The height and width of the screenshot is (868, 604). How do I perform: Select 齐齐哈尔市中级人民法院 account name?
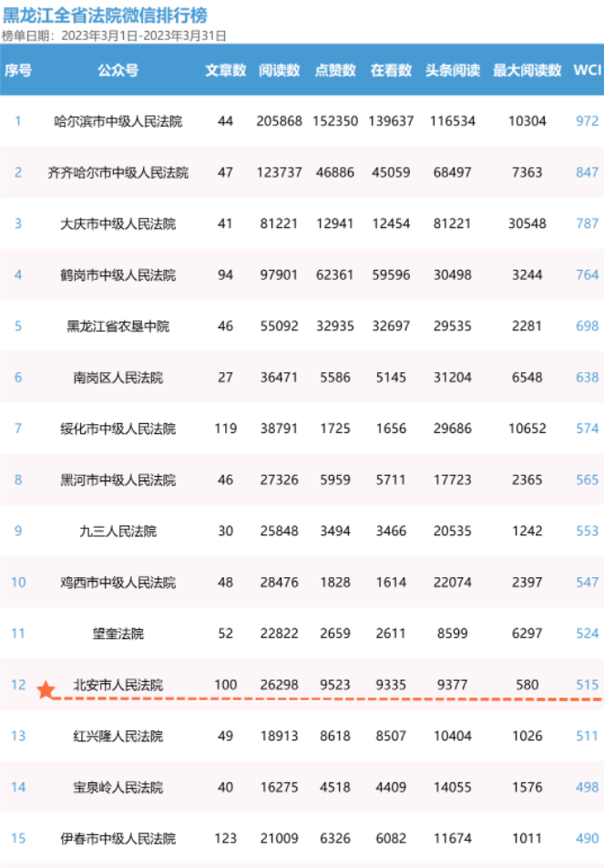tap(118, 172)
